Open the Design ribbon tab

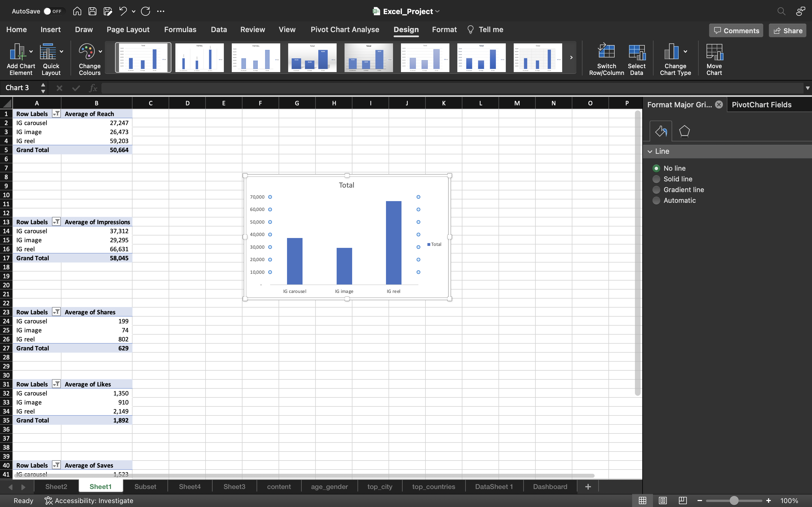coord(406,30)
